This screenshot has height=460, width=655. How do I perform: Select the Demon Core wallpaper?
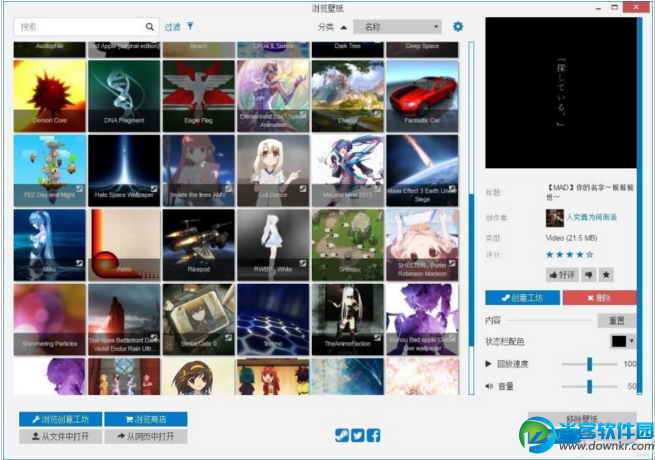pos(49,96)
